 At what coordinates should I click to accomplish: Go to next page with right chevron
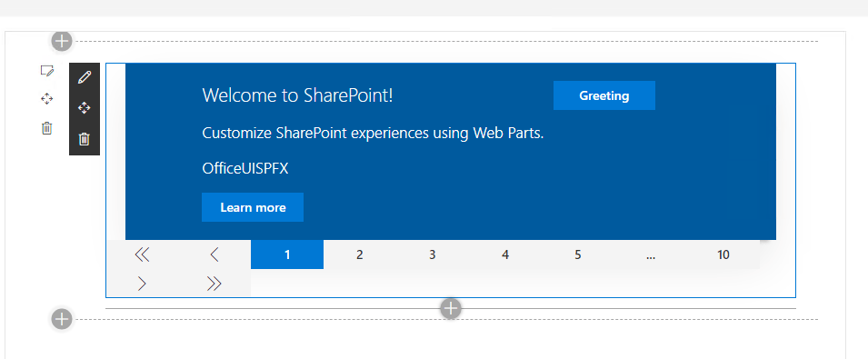pos(143,284)
